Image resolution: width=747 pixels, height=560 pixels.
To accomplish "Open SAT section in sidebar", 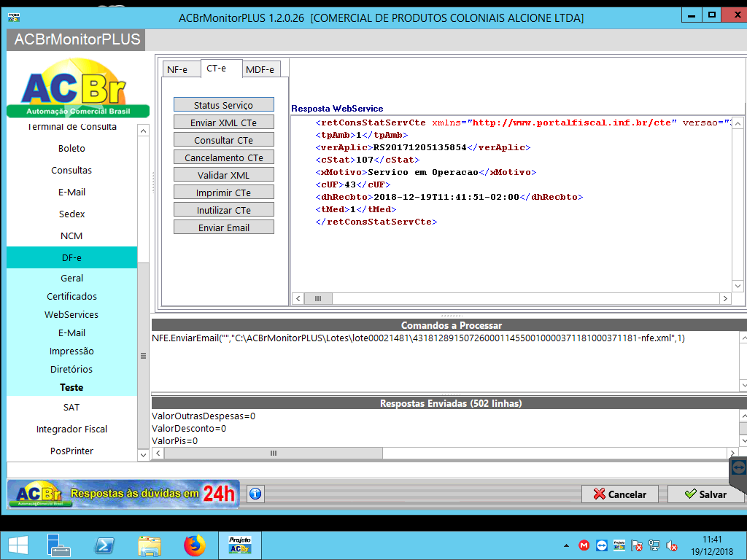I will coord(72,407).
